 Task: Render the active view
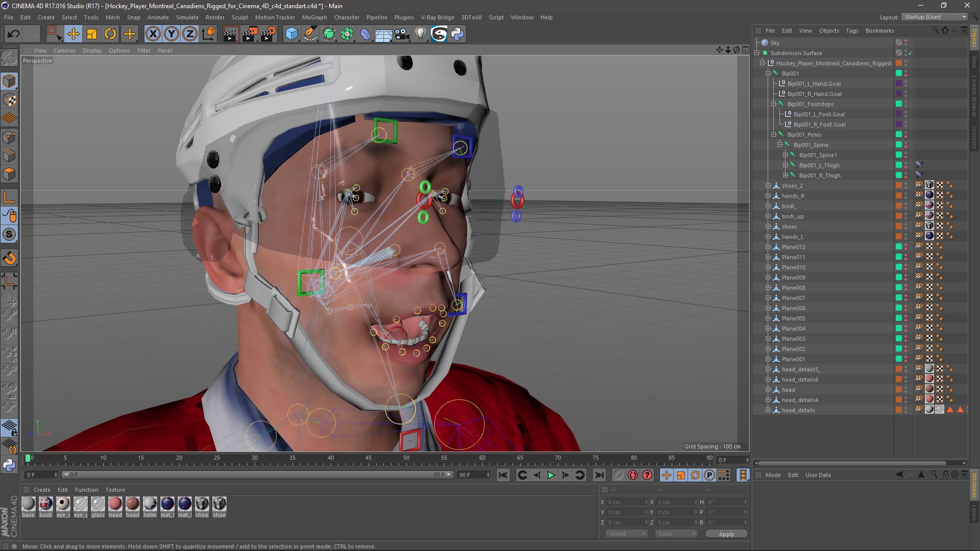tap(231, 34)
